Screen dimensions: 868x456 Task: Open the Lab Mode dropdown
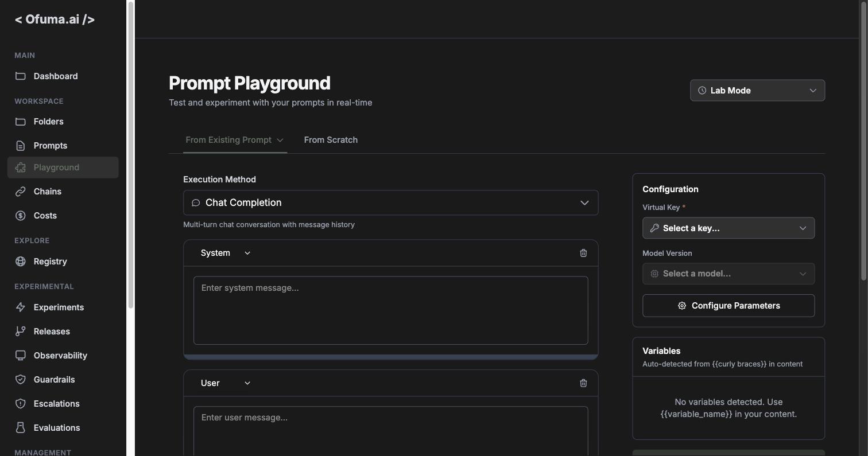click(757, 91)
